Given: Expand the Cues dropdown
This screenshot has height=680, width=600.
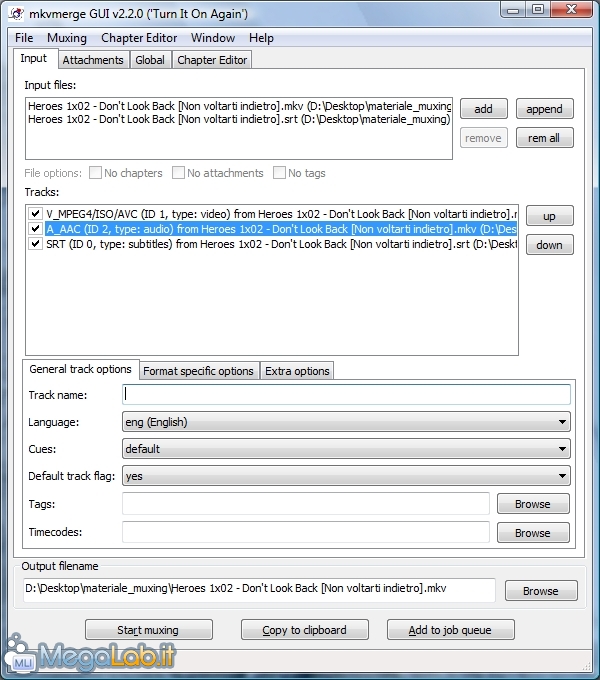Looking at the screenshot, I should point(346,449).
